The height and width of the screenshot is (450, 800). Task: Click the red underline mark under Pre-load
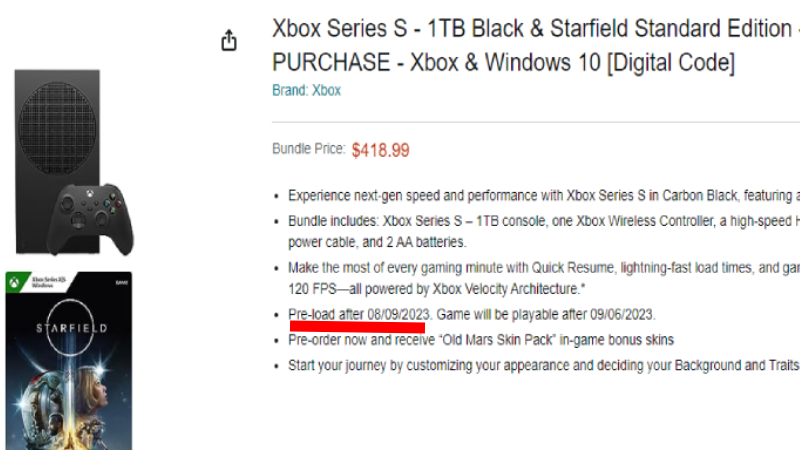pos(357,325)
